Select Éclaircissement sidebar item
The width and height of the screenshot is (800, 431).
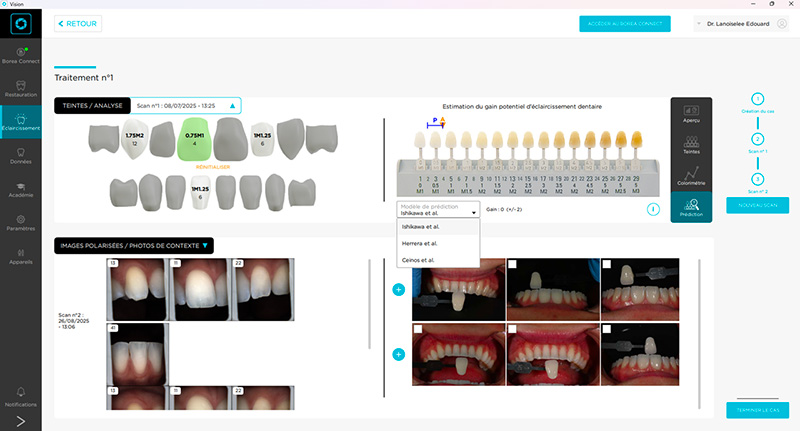tap(20, 122)
